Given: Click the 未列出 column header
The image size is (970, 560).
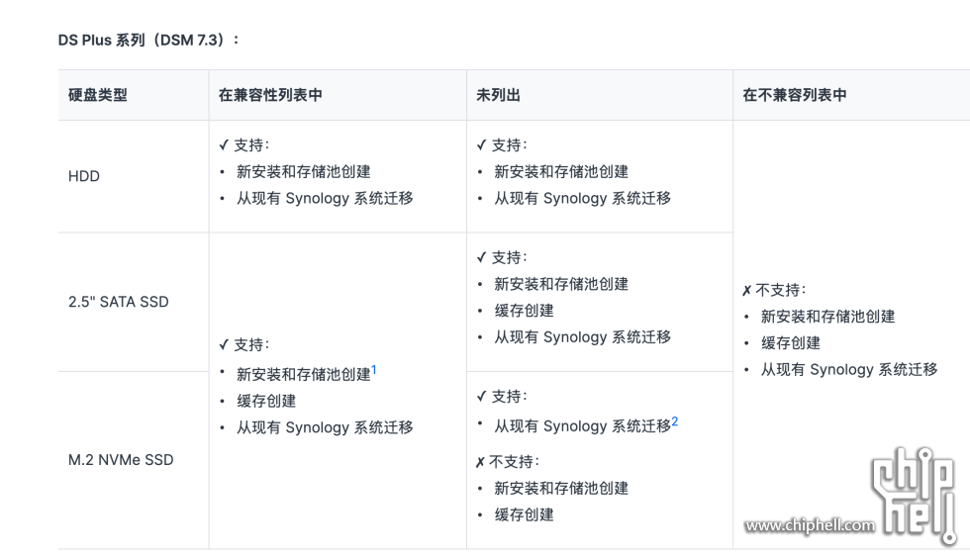Looking at the screenshot, I should tap(498, 95).
